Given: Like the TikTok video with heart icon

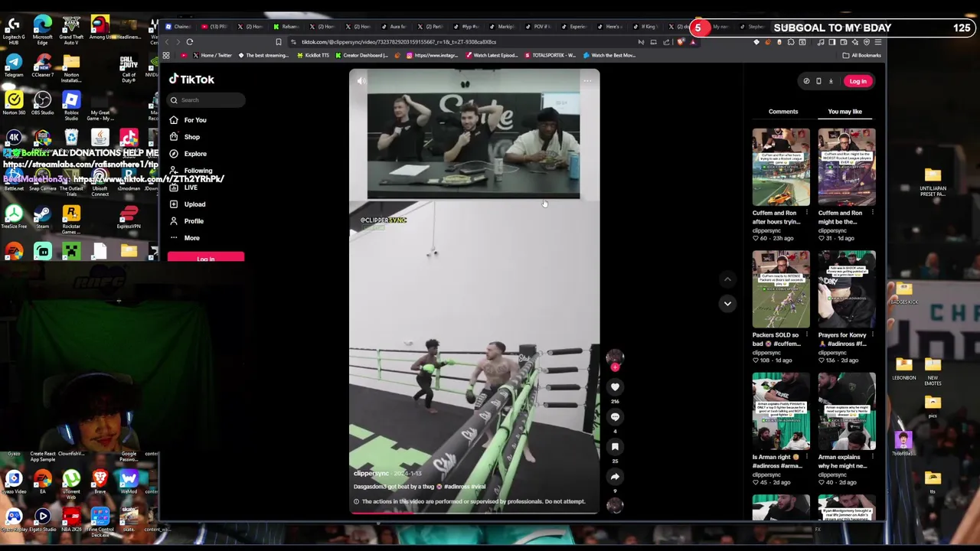Looking at the screenshot, I should [x=615, y=386].
